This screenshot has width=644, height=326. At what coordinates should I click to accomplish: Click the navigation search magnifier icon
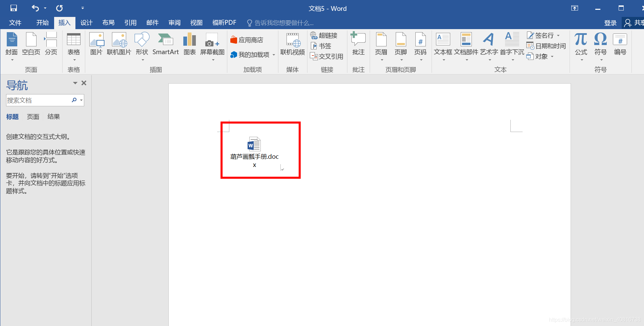74,100
